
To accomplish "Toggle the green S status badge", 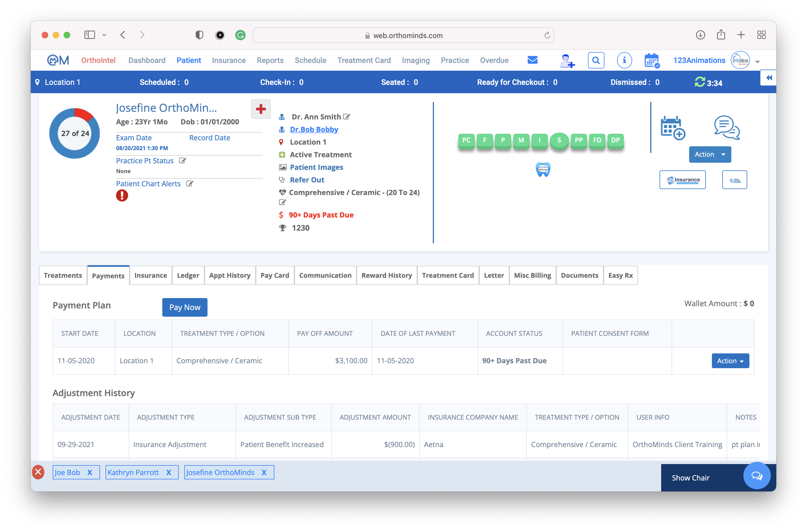I will click(x=559, y=140).
